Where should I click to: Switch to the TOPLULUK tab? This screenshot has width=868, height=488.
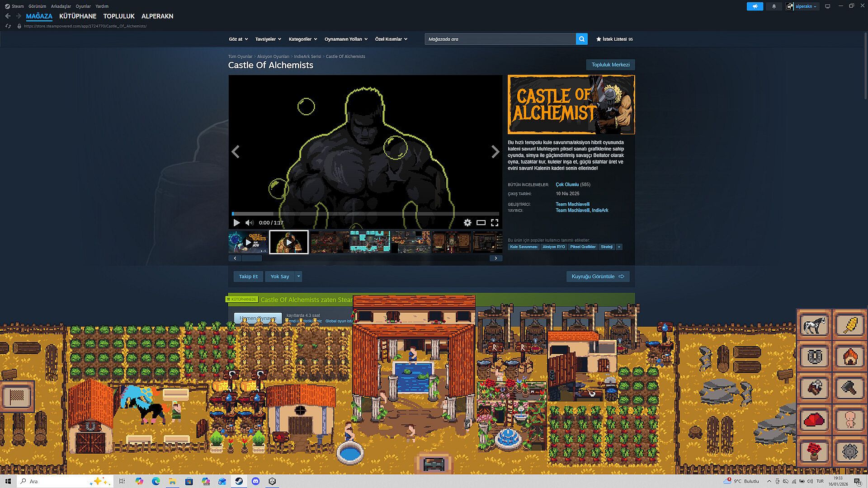coord(119,16)
